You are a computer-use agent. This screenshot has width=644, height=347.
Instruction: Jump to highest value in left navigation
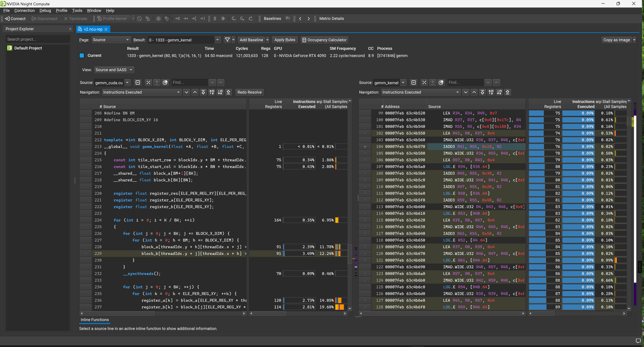[203, 92]
